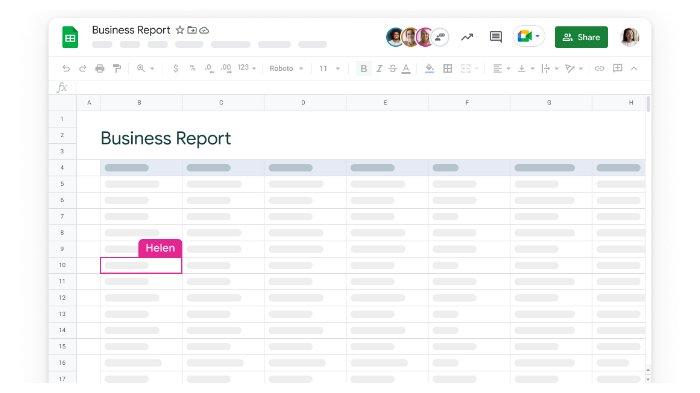700x393 pixels.
Task: Click the green Share button
Action: pyautogui.click(x=581, y=37)
